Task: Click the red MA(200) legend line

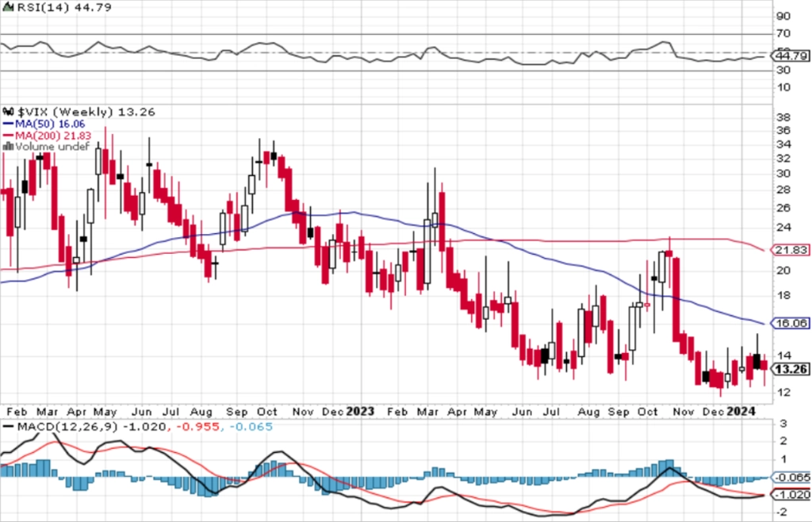Action: tap(8, 135)
